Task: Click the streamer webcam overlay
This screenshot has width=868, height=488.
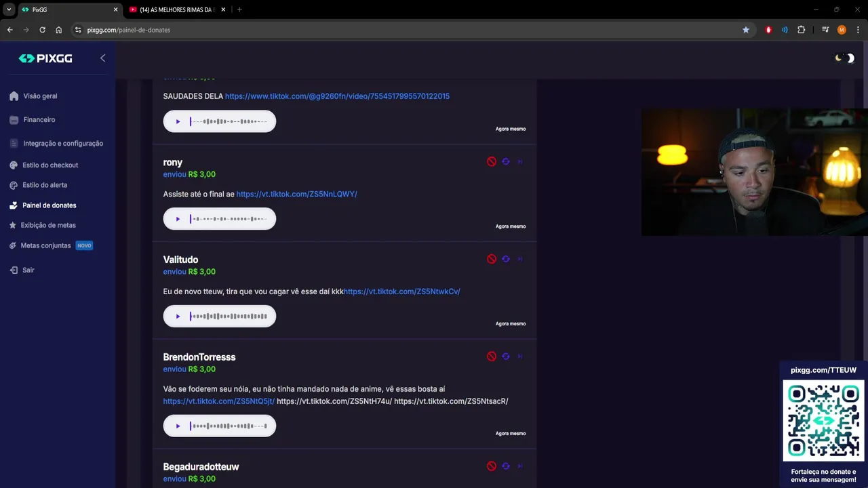Action: [755, 172]
